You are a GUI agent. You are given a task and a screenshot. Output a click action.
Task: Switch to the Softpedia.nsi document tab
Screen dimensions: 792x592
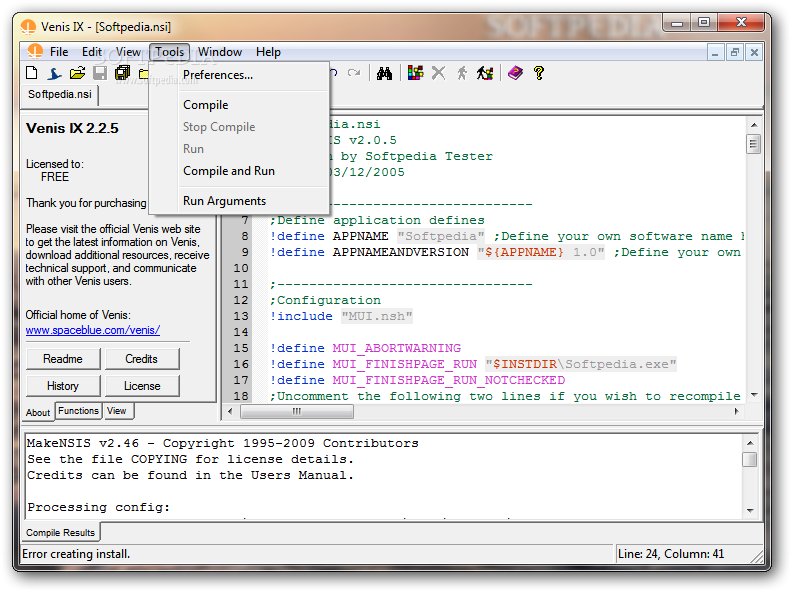[x=60, y=94]
